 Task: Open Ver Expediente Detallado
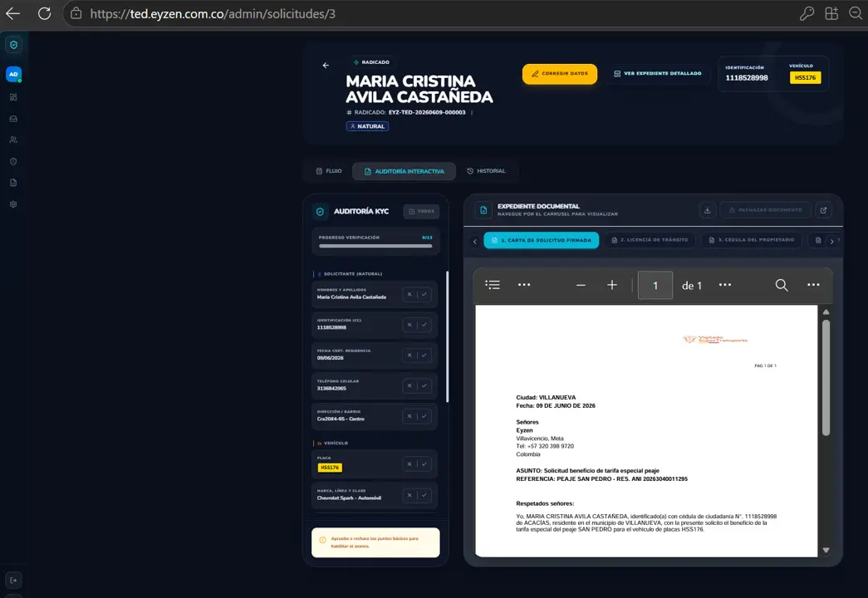click(657, 74)
